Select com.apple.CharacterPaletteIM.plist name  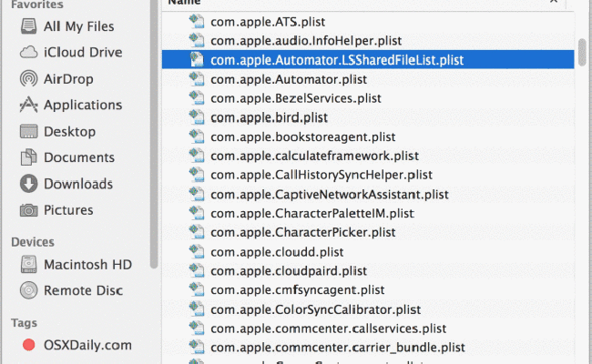tap(312, 214)
